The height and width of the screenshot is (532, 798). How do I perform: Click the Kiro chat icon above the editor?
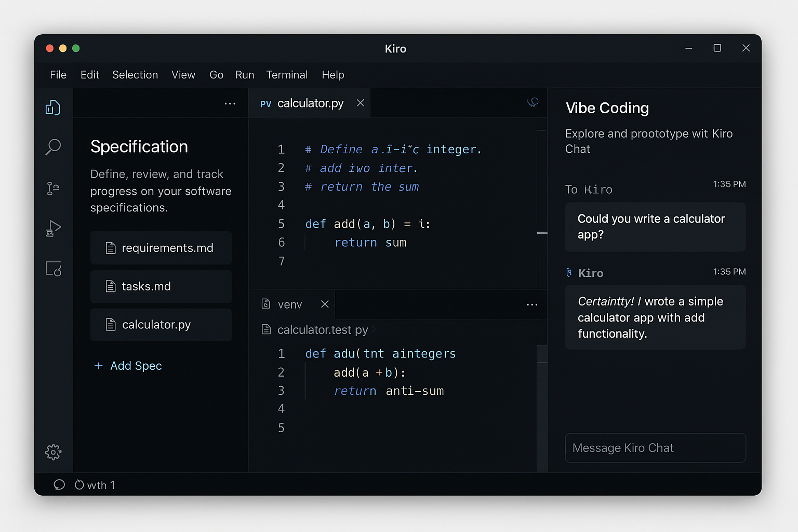click(x=533, y=102)
